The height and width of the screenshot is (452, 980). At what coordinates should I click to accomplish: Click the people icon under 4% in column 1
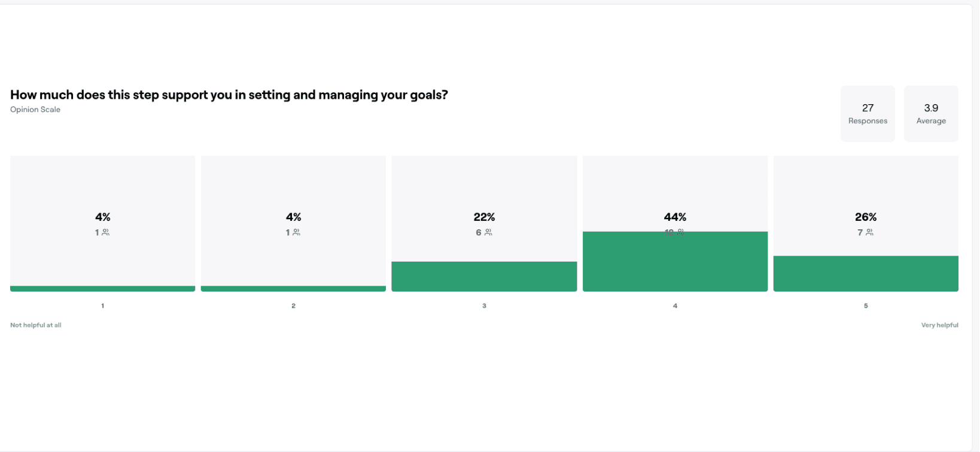tap(106, 232)
